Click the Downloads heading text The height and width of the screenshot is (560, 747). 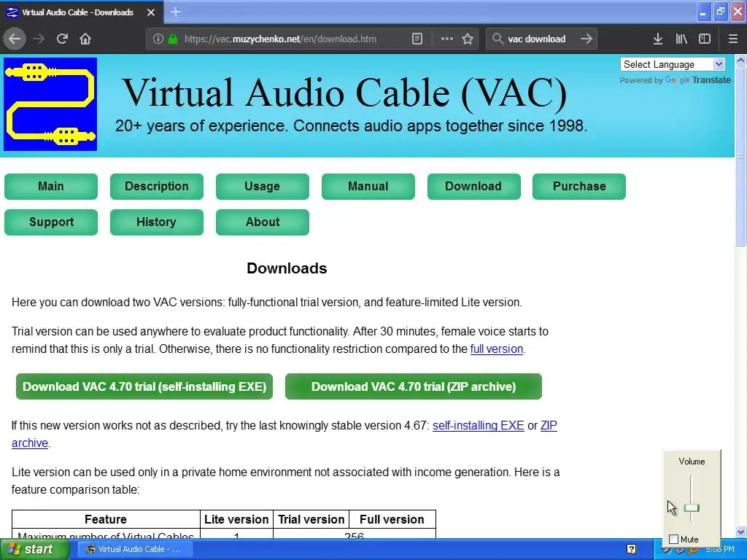coord(287,268)
